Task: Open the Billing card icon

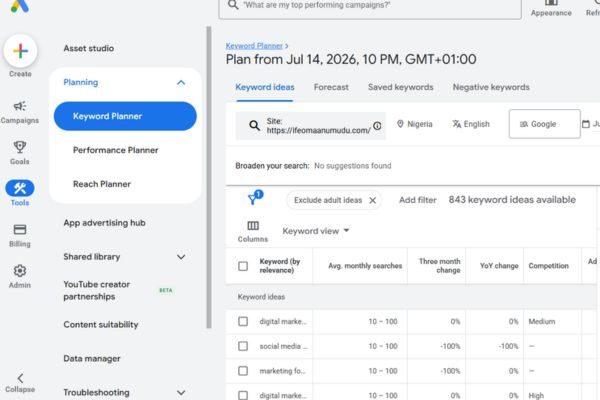Action: [20, 229]
